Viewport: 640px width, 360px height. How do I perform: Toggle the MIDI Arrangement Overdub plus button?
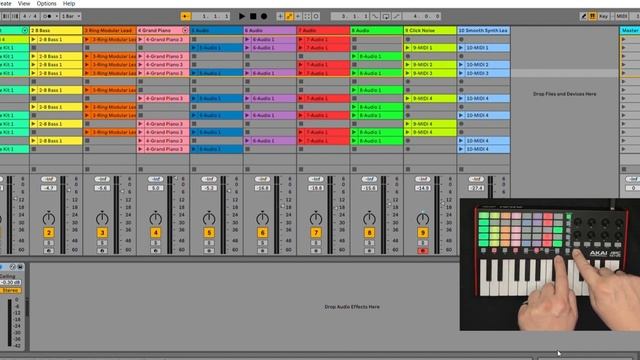pos(280,16)
